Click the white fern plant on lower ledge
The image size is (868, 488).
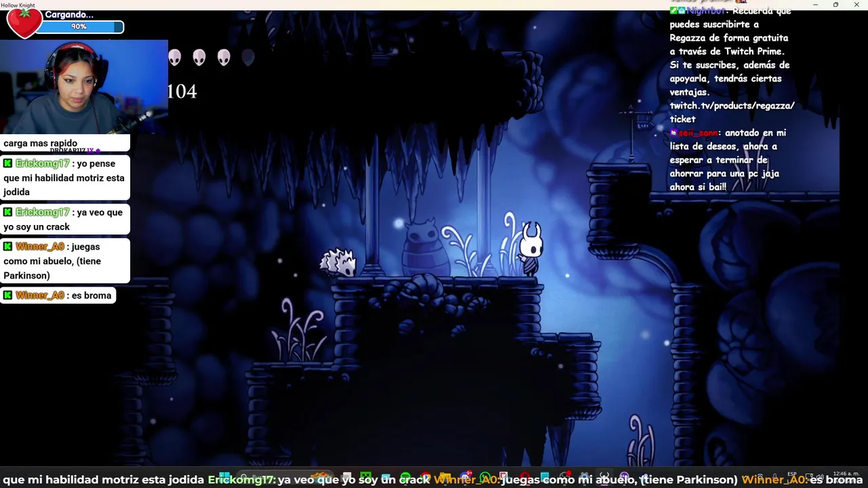[x=300, y=331]
